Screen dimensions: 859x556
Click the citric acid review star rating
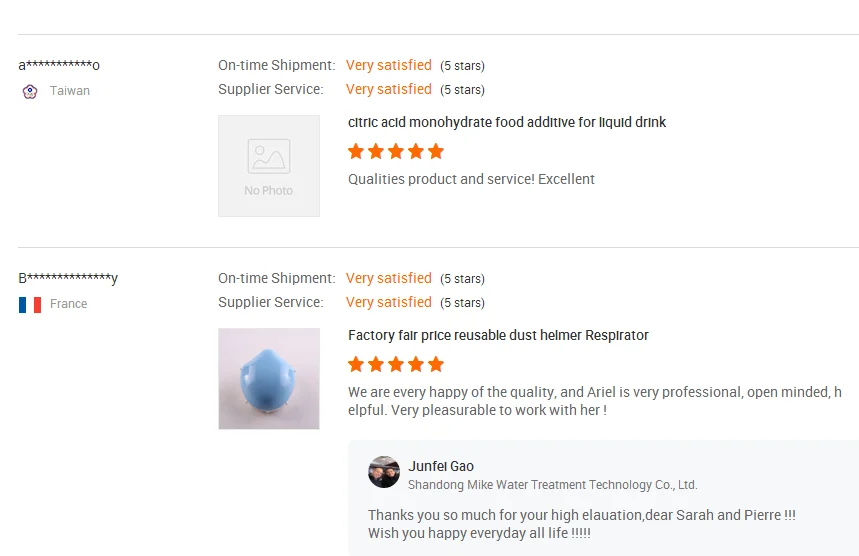point(396,152)
